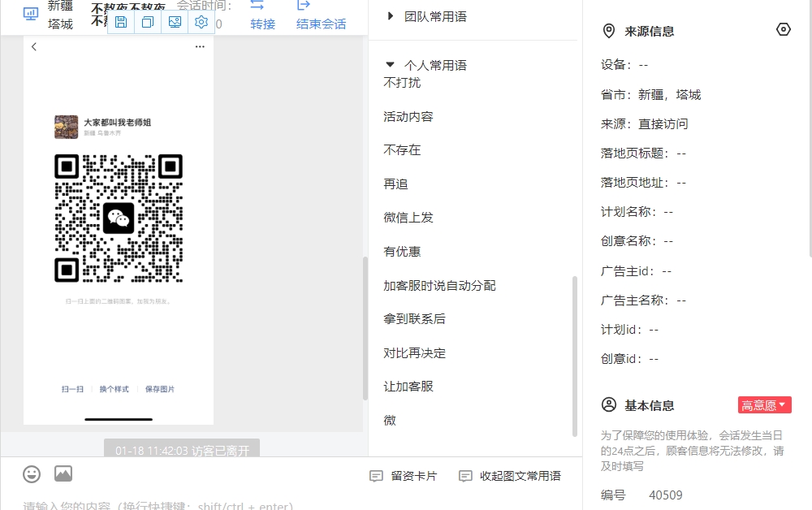Click the save (floppy disk) toolbar icon
Image resolution: width=812 pixels, height=510 pixels.
121,22
